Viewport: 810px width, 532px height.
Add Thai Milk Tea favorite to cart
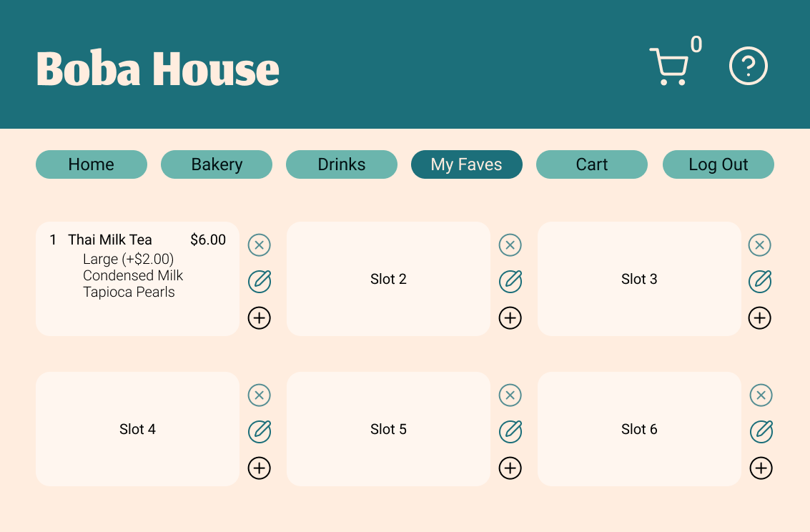pos(259,318)
